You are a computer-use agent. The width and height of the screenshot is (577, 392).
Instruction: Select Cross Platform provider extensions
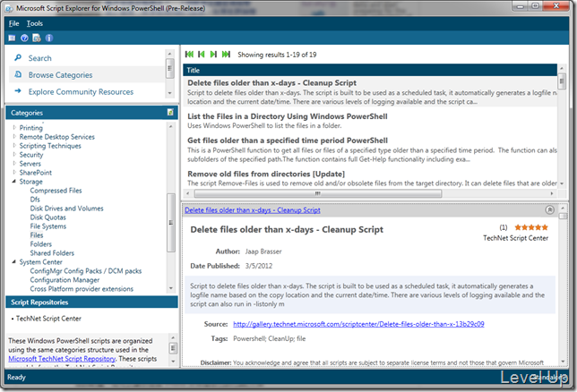point(82,289)
